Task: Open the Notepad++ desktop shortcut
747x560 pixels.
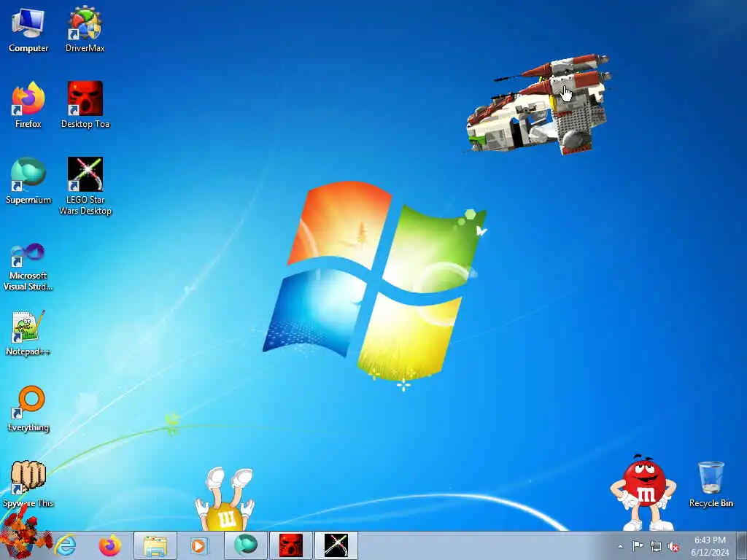Action: click(28, 332)
